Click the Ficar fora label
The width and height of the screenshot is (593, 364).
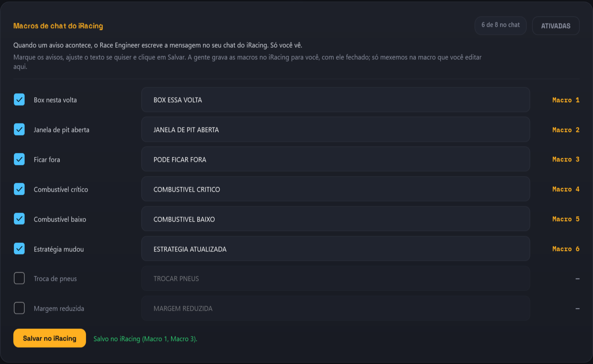47,159
